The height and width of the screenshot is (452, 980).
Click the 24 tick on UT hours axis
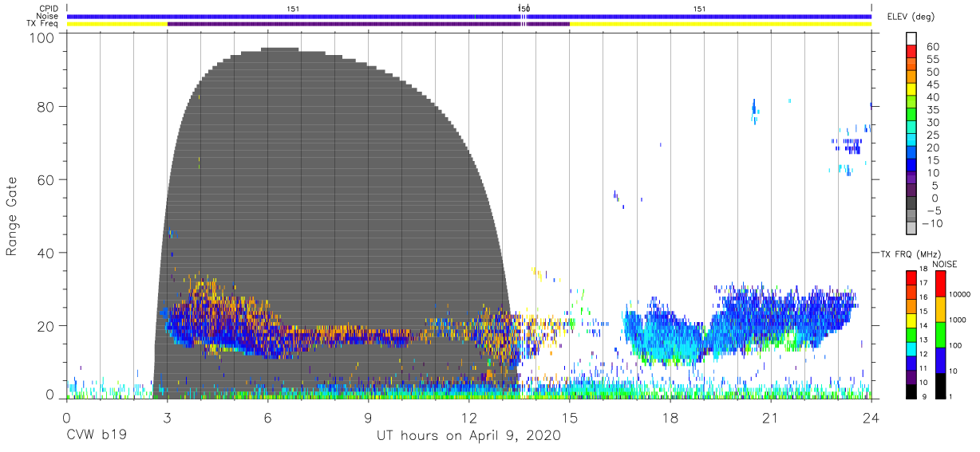click(x=871, y=417)
